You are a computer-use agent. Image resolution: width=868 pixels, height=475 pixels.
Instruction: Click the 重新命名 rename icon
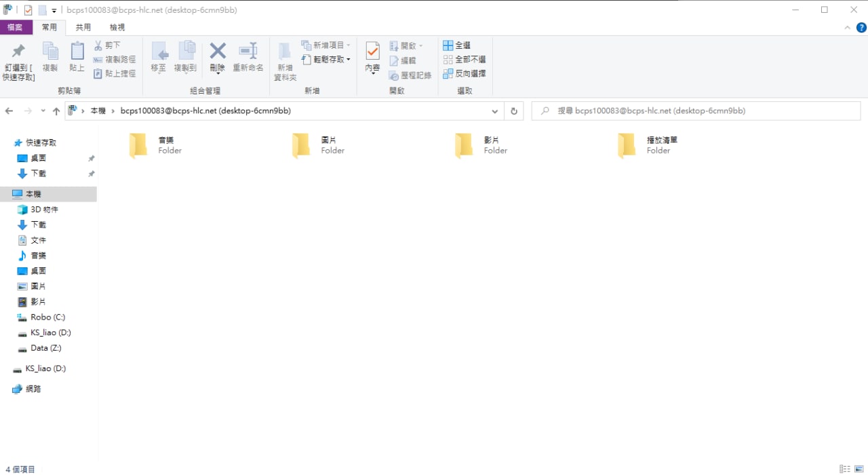(x=248, y=52)
